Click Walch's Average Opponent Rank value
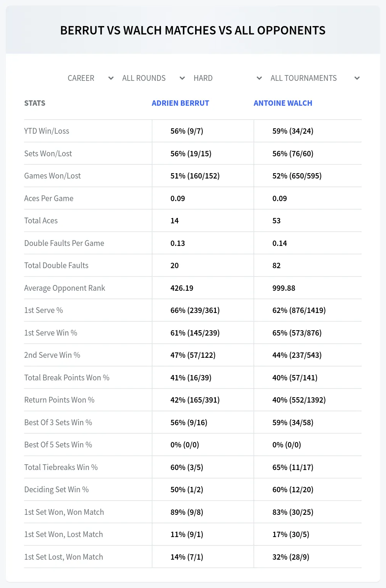 (284, 288)
